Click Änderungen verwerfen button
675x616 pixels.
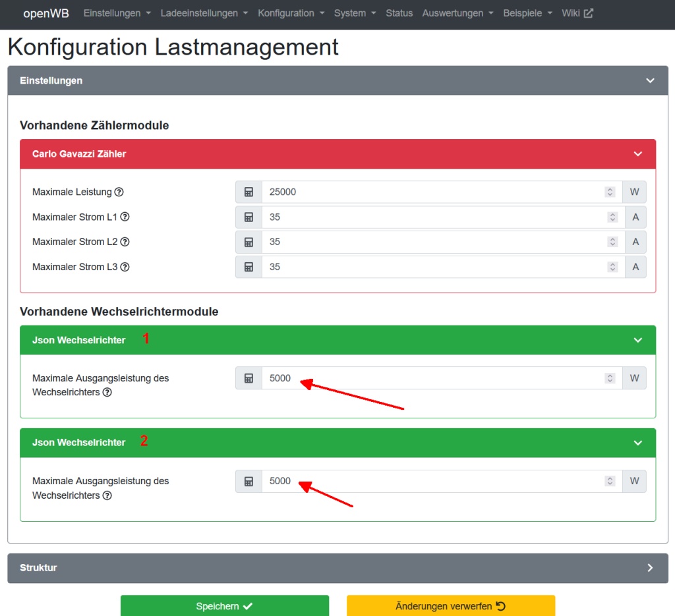tap(450, 606)
